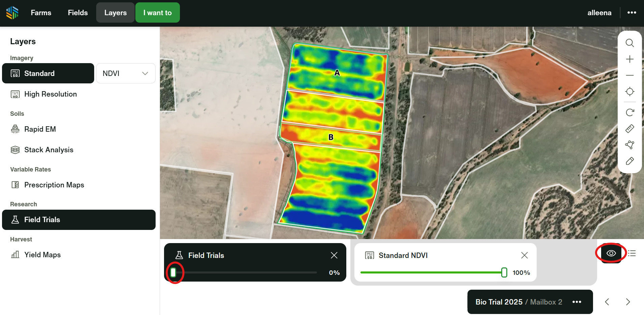Image resolution: width=644 pixels, height=315 pixels.
Task: Click the map search magnifier icon
Action: 629,43
